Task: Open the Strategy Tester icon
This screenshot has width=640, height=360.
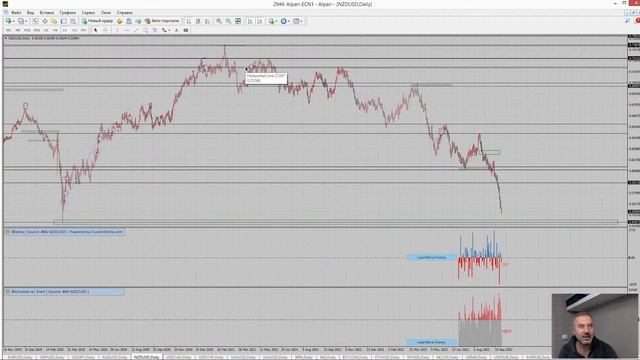Action: coord(73,21)
